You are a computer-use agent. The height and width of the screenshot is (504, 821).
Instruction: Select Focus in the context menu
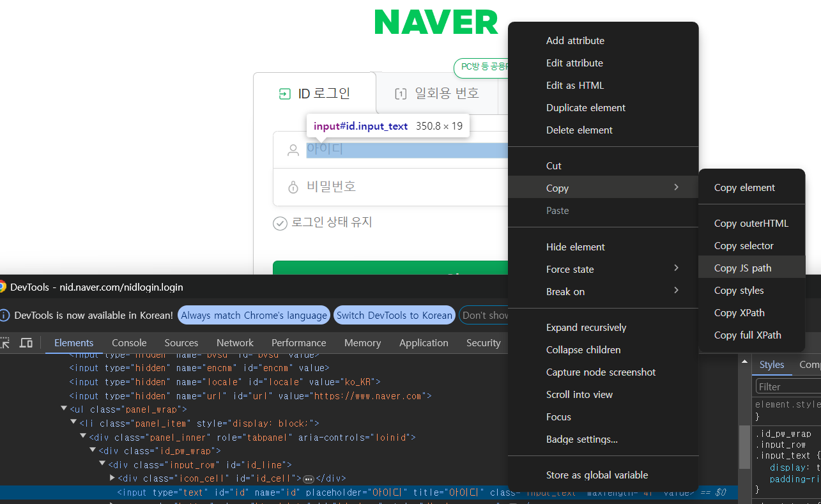(x=603, y=416)
